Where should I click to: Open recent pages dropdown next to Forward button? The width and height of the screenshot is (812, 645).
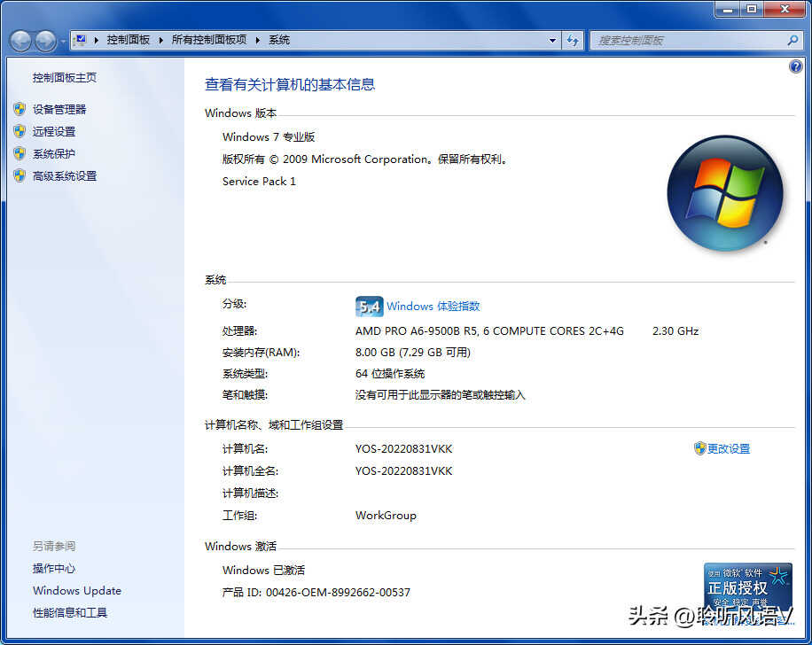[63, 42]
